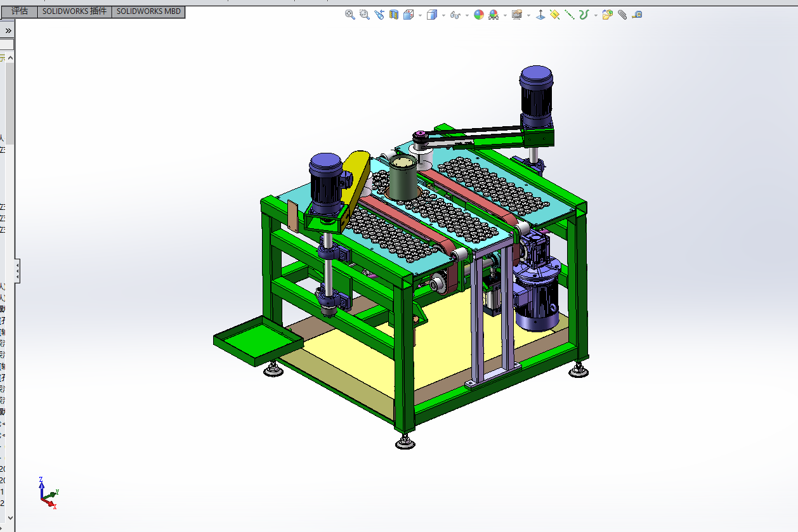
Task: Click the View Settings monitor icon
Action: pyautogui.click(x=516, y=15)
